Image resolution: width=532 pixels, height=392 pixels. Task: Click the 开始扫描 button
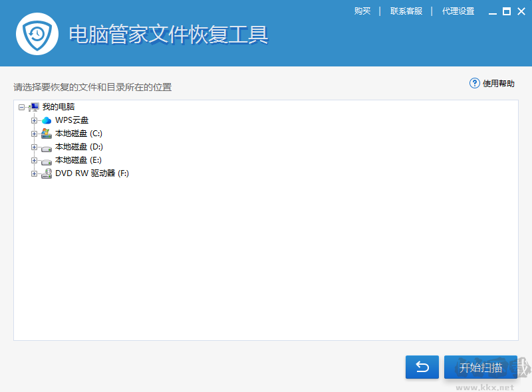tap(480, 367)
